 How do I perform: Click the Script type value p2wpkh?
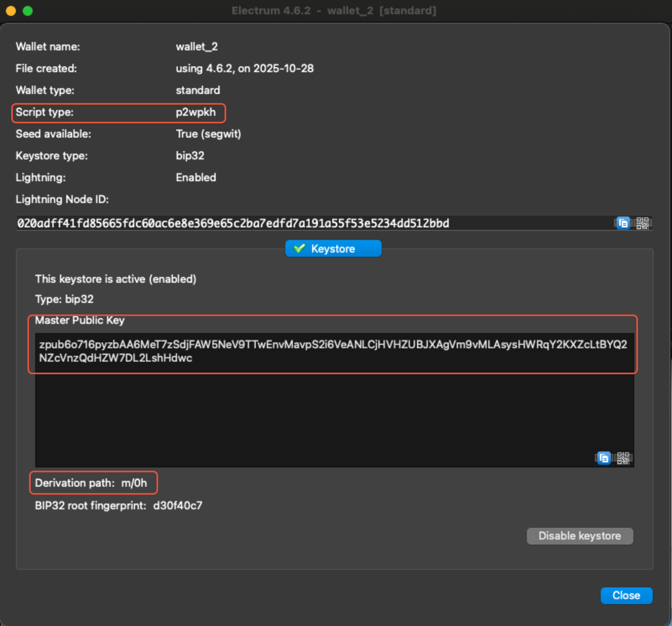point(196,112)
